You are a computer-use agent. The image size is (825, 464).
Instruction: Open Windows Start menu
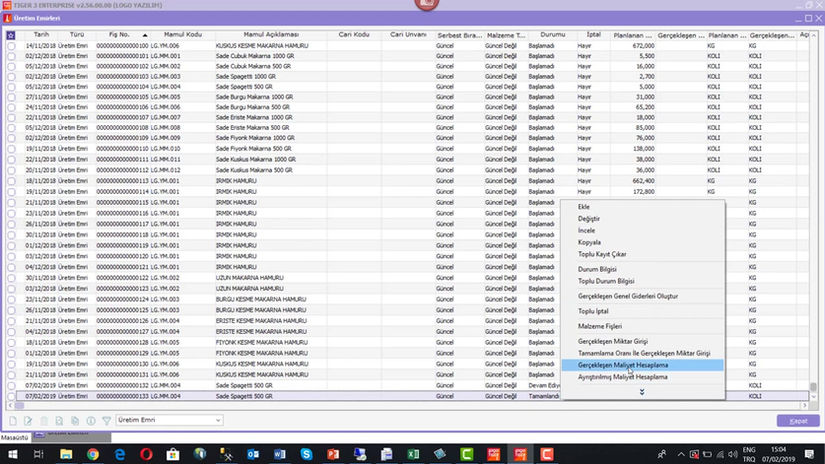click(x=13, y=454)
